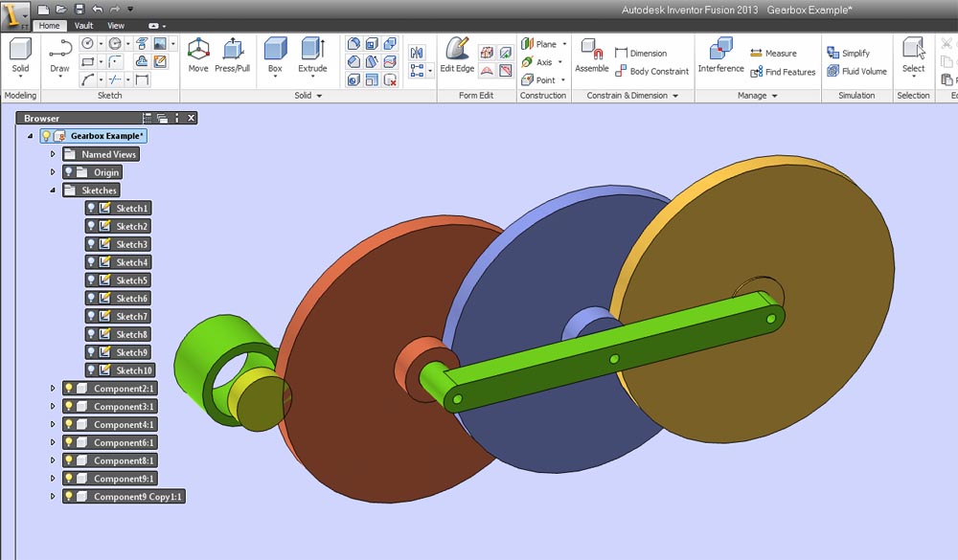Click the Simplify button

(x=848, y=54)
